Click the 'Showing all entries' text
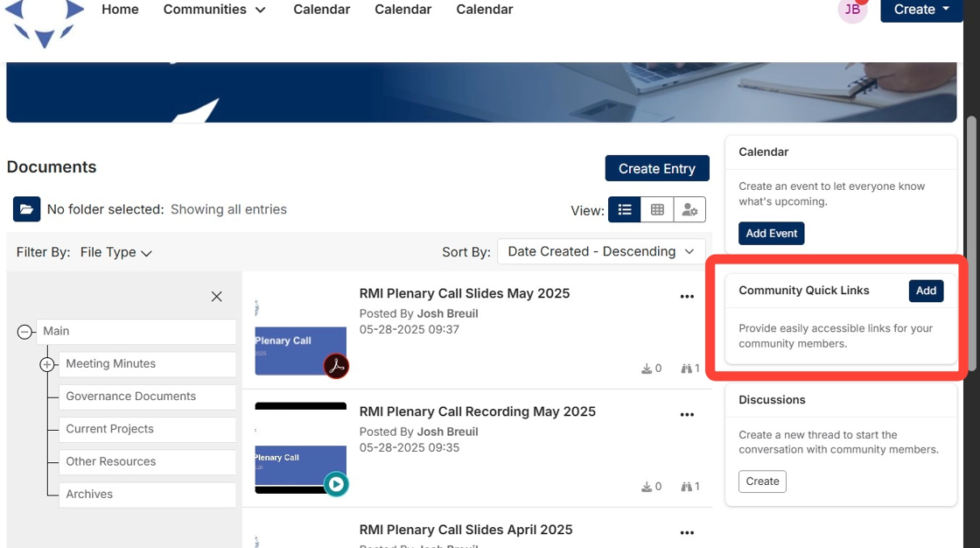Image resolution: width=980 pixels, height=548 pixels. 228,209
